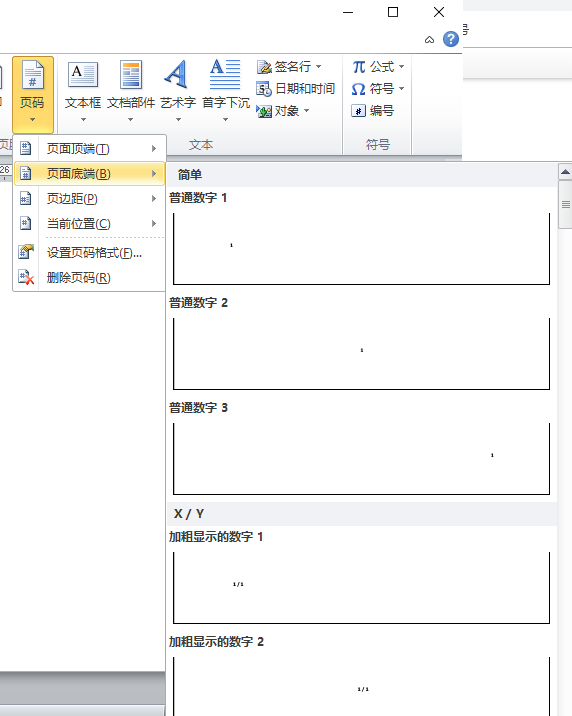Viewport: 572px width, 716px height.
Task: Click icon beside 页面底端(B)
Action: (26, 174)
